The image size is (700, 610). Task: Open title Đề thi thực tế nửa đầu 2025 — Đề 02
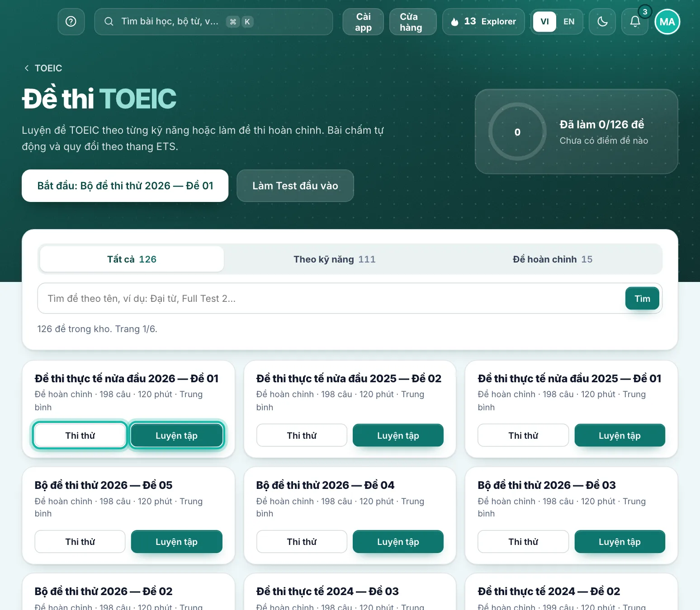pos(349,379)
